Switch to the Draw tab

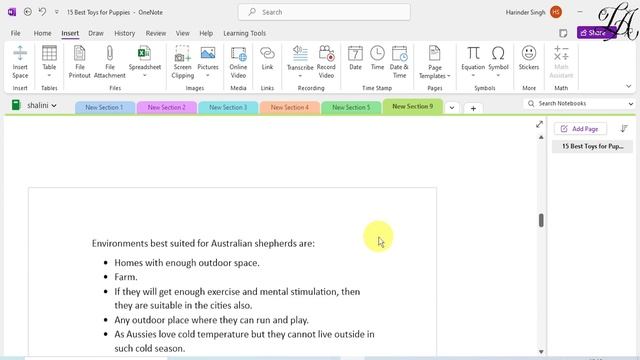[x=96, y=33]
